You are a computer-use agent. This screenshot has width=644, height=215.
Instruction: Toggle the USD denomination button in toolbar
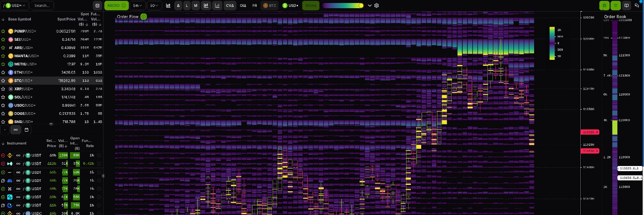click(x=291, y=6)
